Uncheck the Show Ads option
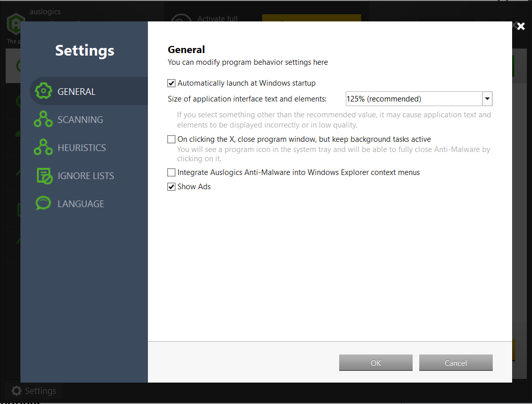Viewport: 532px width, 404px height. click(x=171, y=186)
